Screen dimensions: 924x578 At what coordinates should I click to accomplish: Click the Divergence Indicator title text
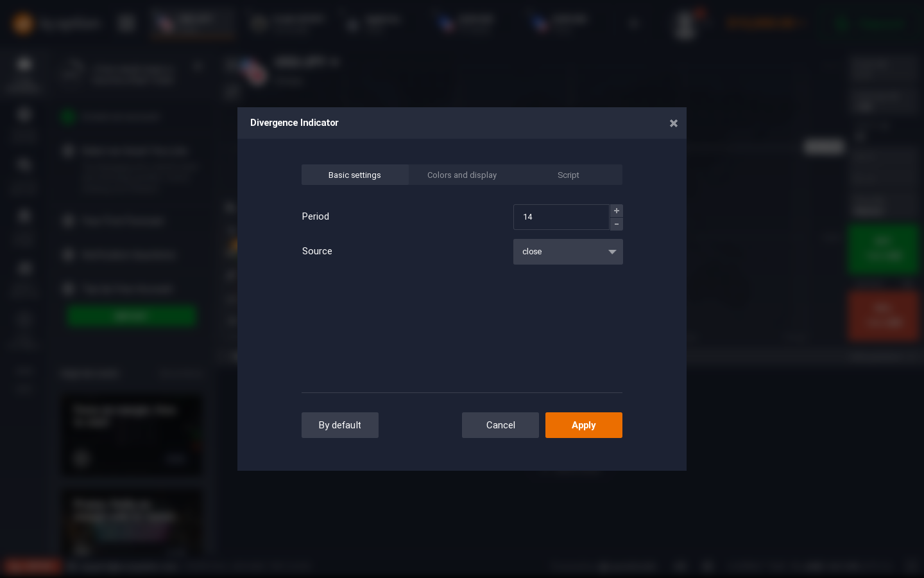click(295, 123)
